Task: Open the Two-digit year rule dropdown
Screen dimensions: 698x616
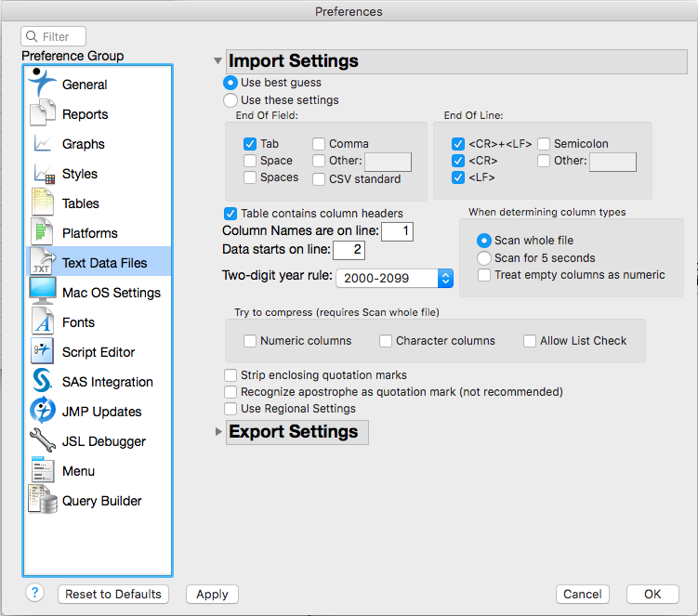Action: 394,278
